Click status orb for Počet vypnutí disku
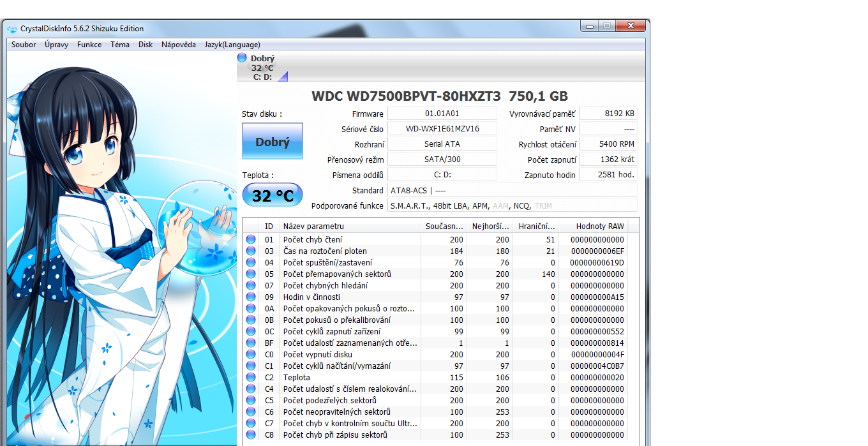 [251, 354]
